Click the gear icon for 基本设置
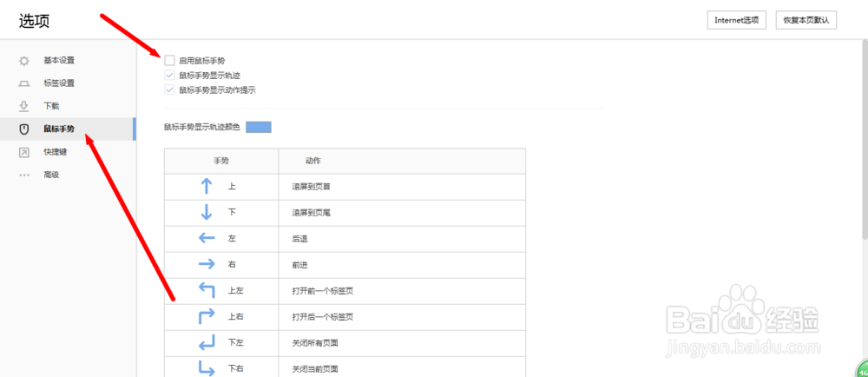The image size is (868, 377). (x=23, y=60)
